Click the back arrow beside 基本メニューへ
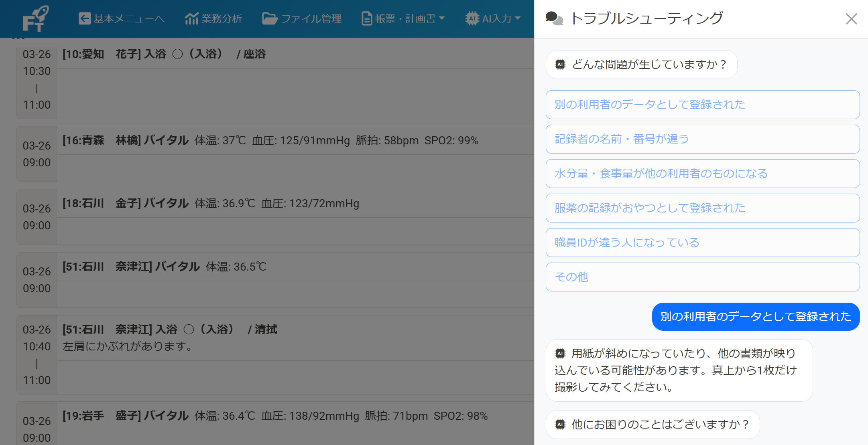The image size is (868, 445). click(85, 18)
